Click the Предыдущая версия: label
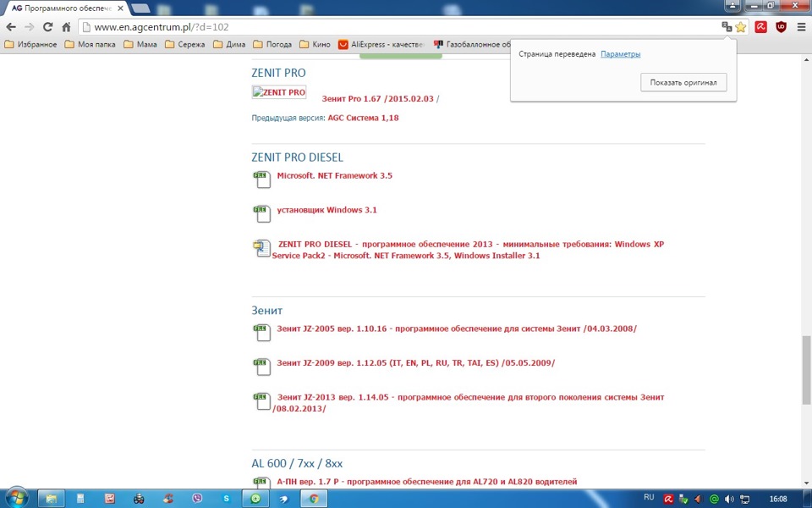The height and width of the screenshot is (508, 812). (288, 119)
